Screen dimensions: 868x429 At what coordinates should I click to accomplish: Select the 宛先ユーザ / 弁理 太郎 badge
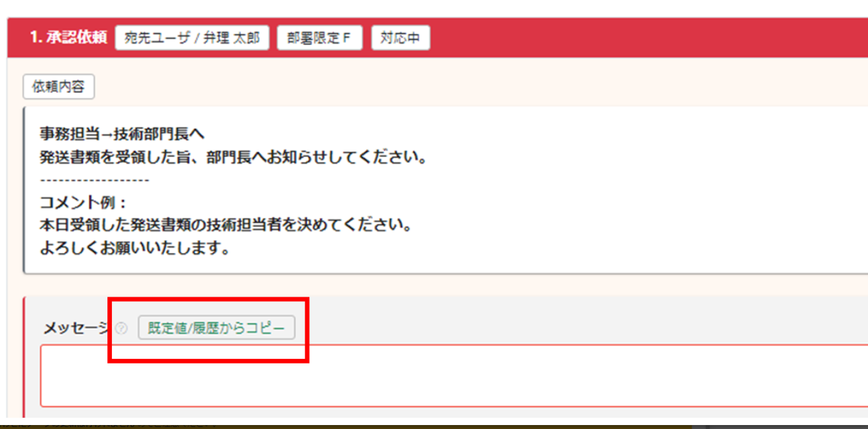tap(192, 38)
